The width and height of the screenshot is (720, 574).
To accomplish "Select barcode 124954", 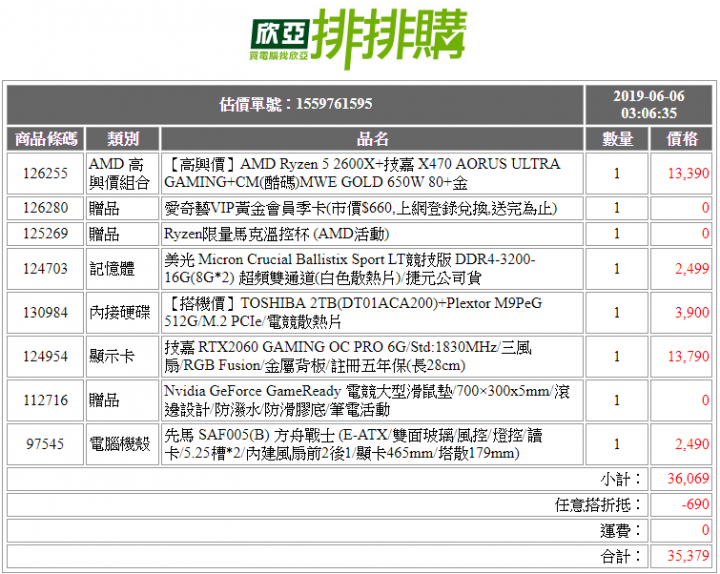I will [x=45, y=356].
